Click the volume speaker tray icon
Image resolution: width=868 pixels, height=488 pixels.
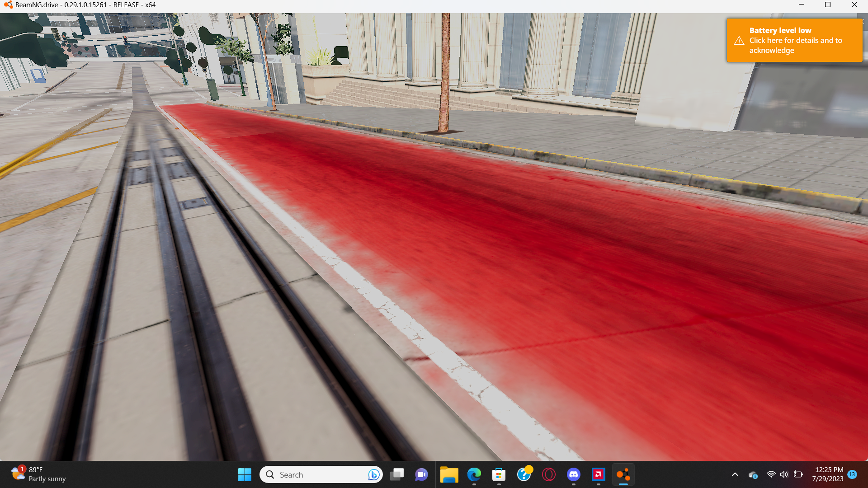coord(784,474)
